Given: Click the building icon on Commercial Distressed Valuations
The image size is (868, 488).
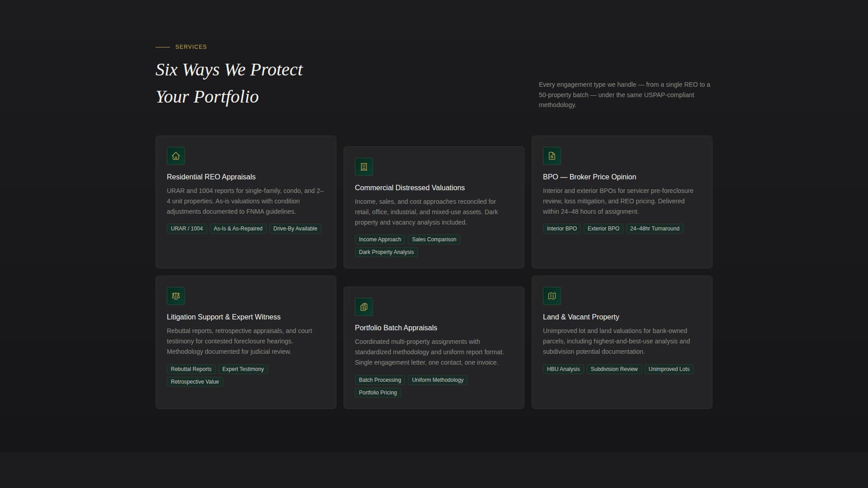Looking at the screenshot, I should tap(364, 166).
